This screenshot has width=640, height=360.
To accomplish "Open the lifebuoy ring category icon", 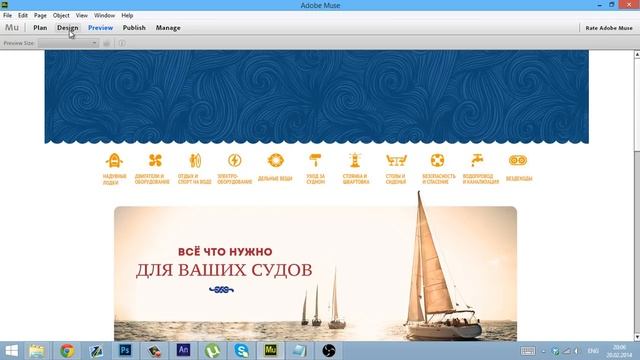I will click(276, 160).
